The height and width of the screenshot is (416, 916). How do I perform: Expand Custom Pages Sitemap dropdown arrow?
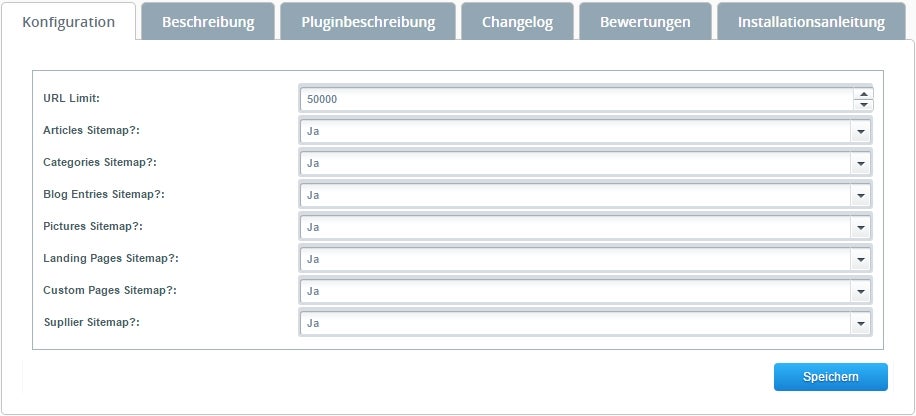coord(860,291)
